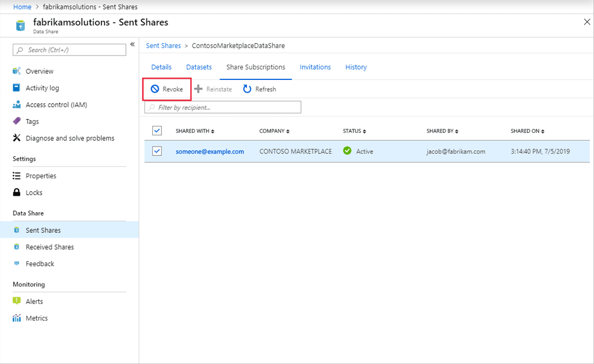Switch to the Datasets tab
The width and height of the screenshot is (594, 364).
coord(199,67)
